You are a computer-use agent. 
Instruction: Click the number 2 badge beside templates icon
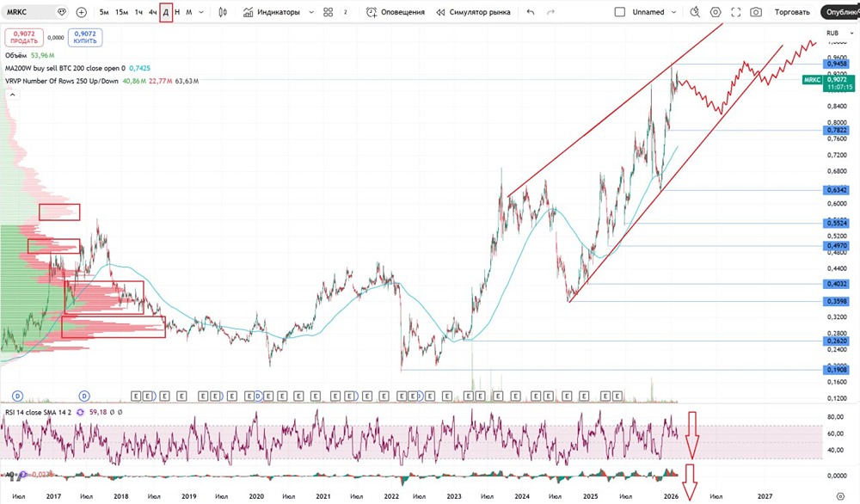(x=345, y=12)
